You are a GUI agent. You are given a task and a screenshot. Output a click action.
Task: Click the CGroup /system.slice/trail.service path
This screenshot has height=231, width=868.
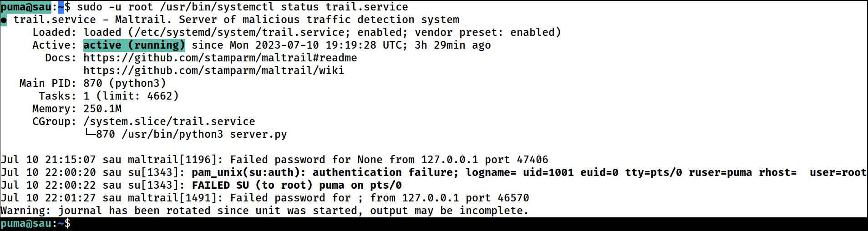point(169,121)
